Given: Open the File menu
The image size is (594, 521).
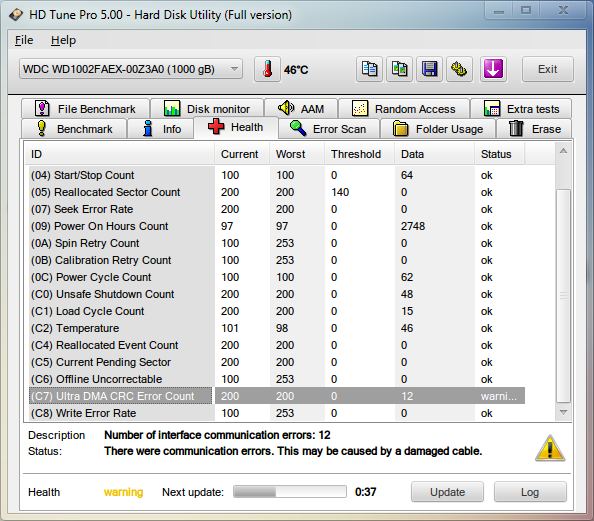Looking at the screenshot, I should click(24, 40).
